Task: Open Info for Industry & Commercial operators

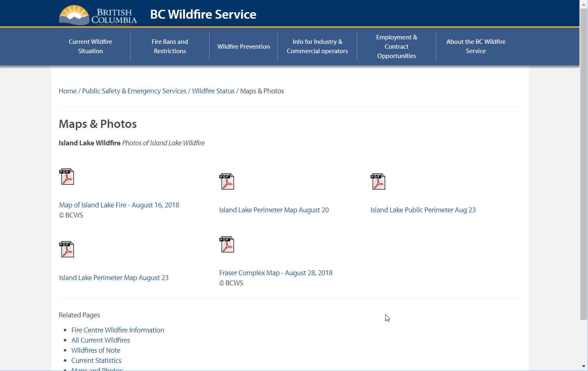Action: [x=317, y=46]
